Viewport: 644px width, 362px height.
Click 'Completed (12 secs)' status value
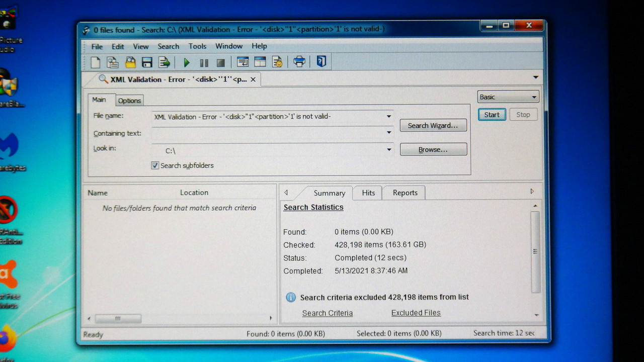click(x=370, y=258)
